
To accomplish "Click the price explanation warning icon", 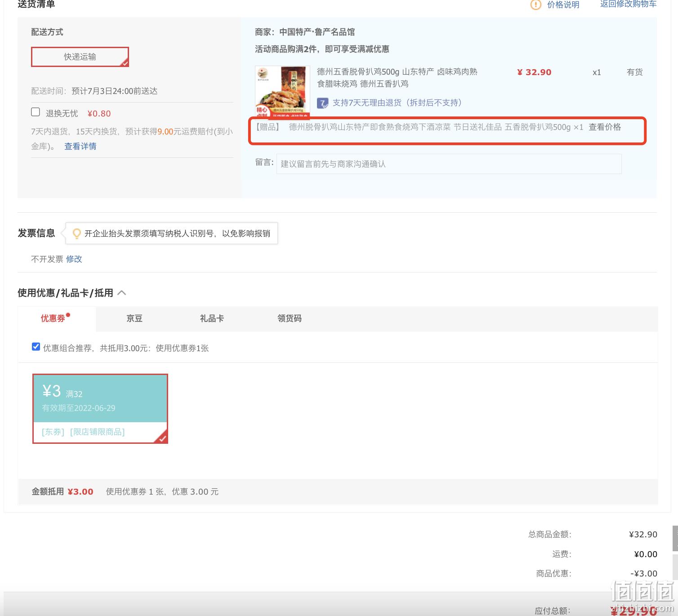I will click(536, 4).
